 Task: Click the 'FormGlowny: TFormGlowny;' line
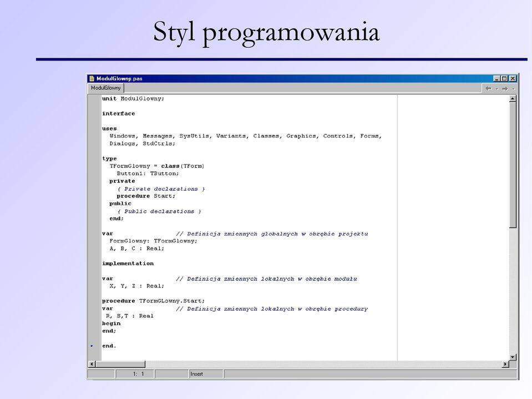pos(153,241)
